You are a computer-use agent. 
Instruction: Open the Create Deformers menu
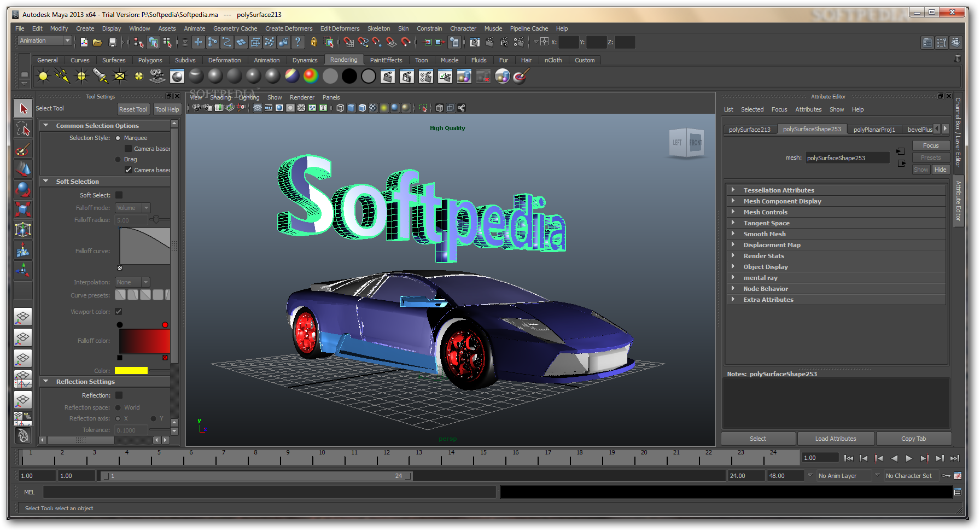click(x=289, y=28)
